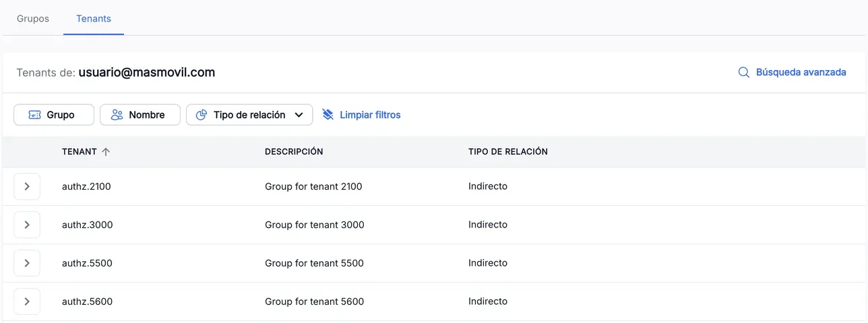The height and width of the screenshot is (323, 868).
Task: Click the DESCRIPCIÓN column header
Action: pos(294,151)
